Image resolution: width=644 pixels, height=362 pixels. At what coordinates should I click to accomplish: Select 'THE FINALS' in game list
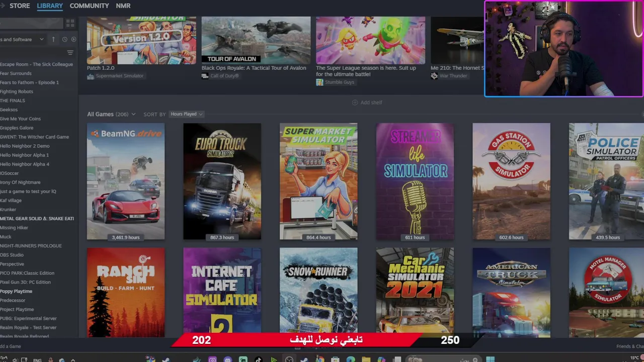pos(13,101)
